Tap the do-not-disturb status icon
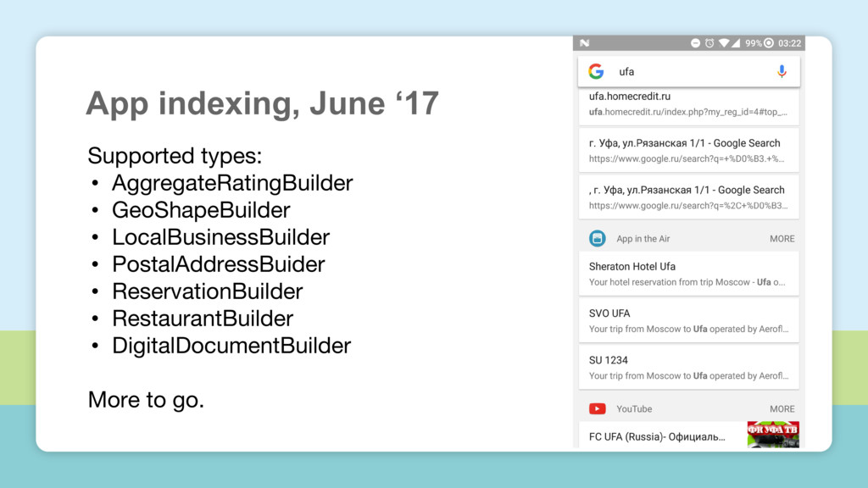868x488 pixels. click(x=695, y=43)
